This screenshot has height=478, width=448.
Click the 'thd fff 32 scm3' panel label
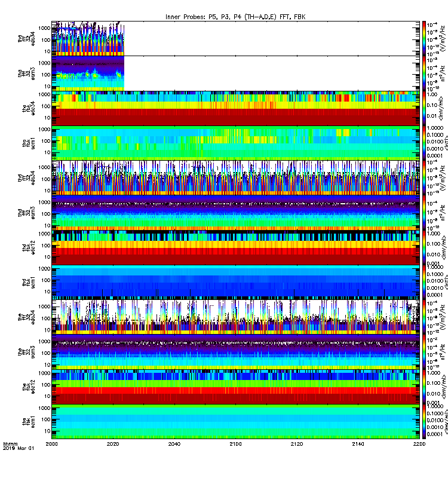click(x=26, y=213)
